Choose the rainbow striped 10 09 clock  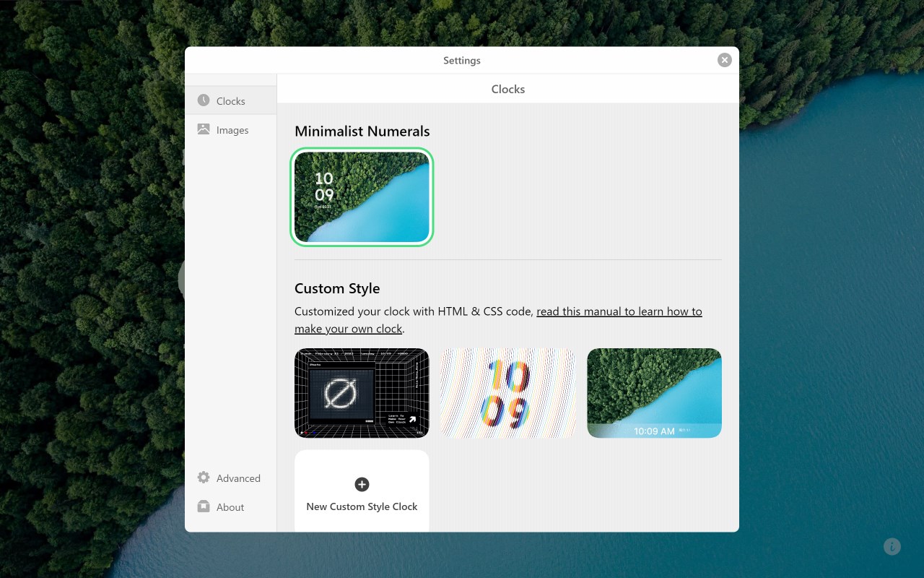pos(508,393)
